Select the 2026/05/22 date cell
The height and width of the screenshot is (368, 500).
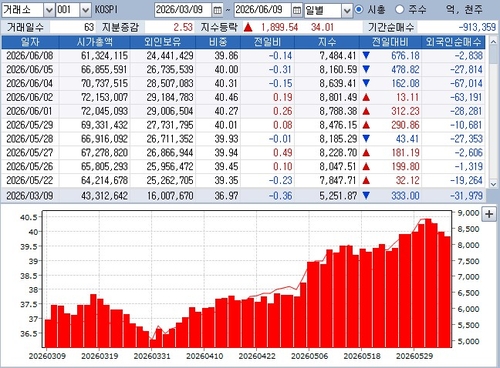tap(30, 180)
